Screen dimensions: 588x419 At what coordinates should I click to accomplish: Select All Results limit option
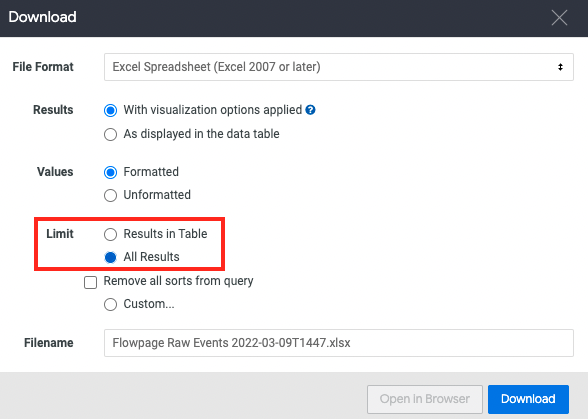110,257
